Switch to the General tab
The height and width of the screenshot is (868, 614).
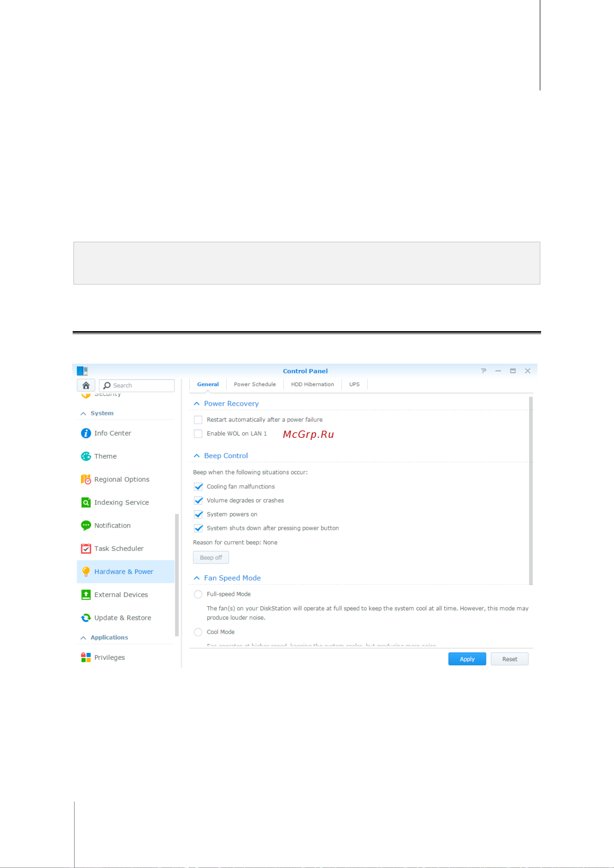(208, 384)
